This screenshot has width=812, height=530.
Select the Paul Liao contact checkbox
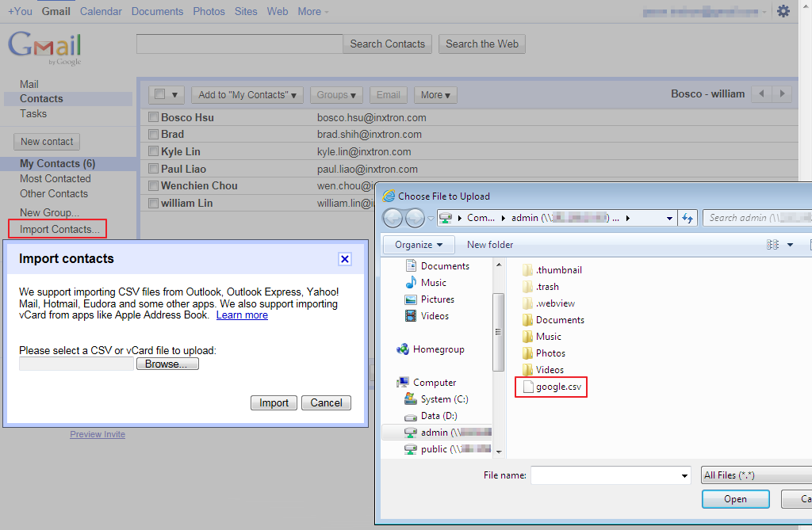[154, 169]
